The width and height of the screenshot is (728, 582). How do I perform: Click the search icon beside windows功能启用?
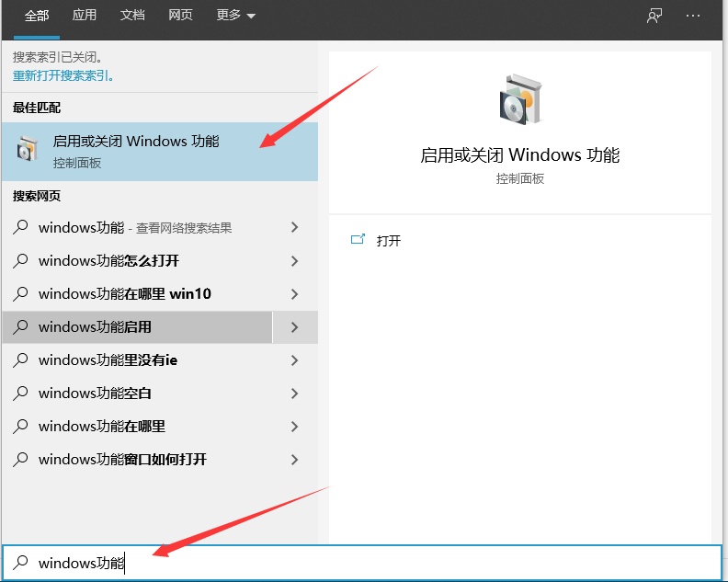20,326
